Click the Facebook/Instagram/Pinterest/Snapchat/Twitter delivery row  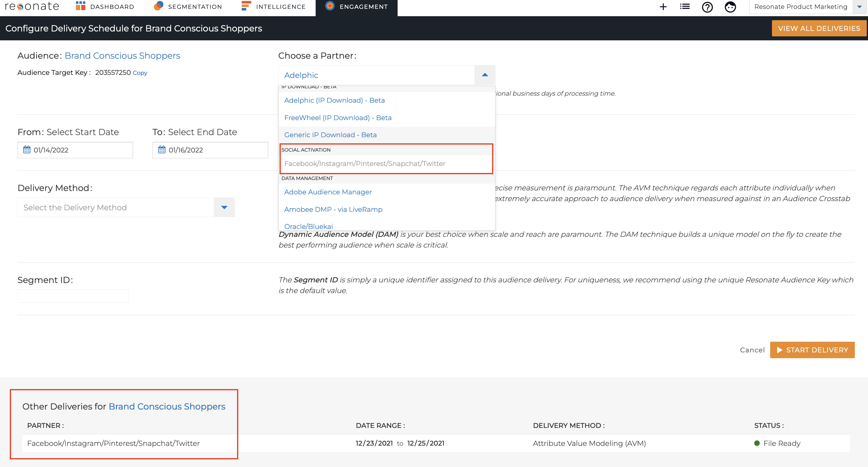436,443
